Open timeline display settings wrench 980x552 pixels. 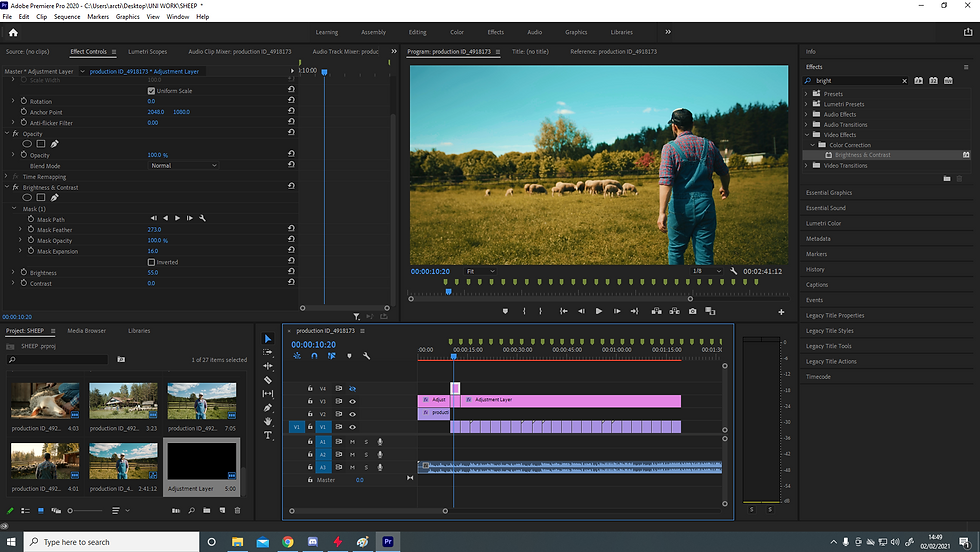(x=366, y=356)
